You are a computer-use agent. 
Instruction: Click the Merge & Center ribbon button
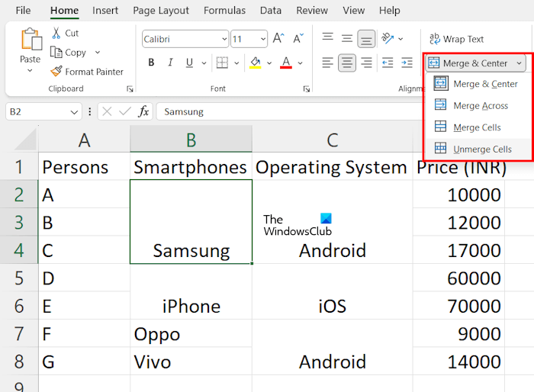(468, 63)
